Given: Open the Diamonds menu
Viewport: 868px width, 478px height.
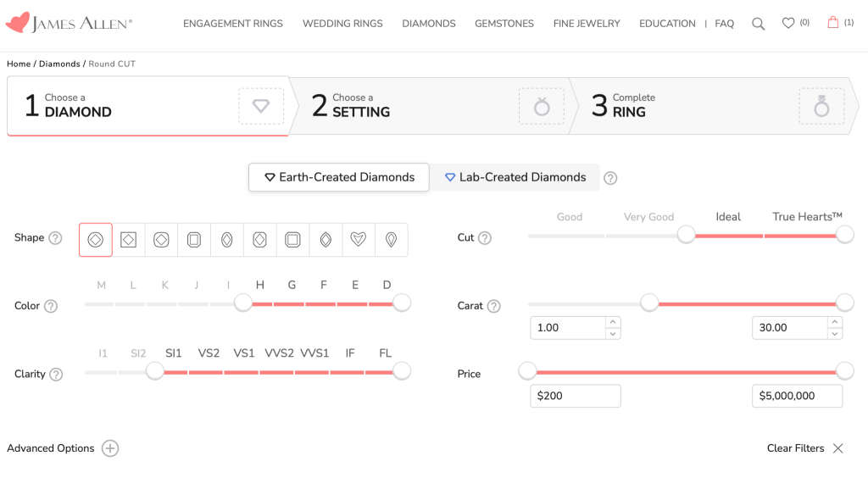Looking at the screenshot, I should (x=429, y=24).
